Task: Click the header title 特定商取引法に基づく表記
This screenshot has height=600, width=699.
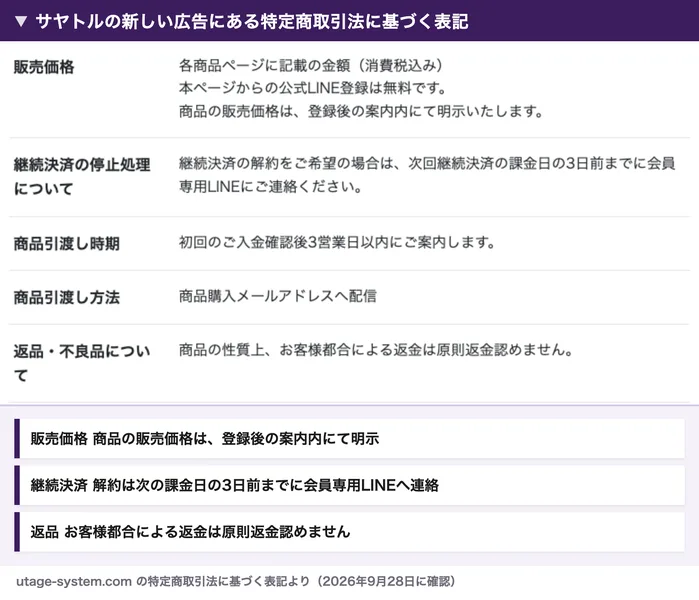Action: point(364,21)
